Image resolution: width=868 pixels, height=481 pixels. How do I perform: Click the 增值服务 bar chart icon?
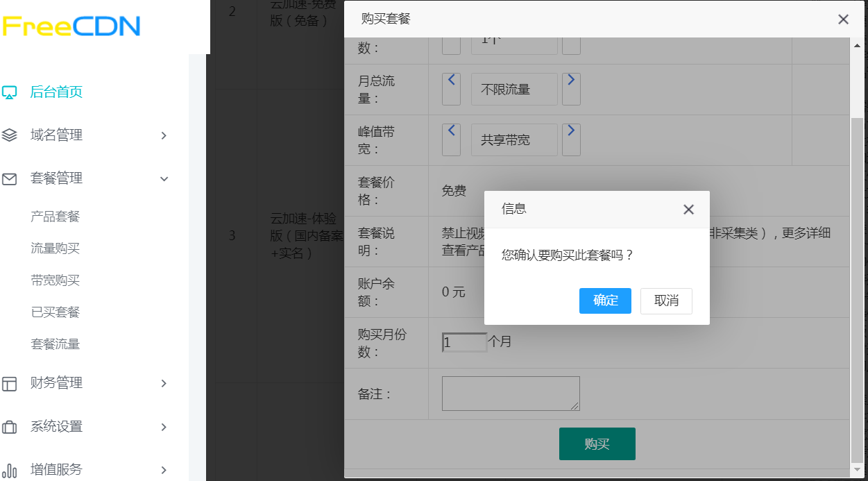[9, 470]
